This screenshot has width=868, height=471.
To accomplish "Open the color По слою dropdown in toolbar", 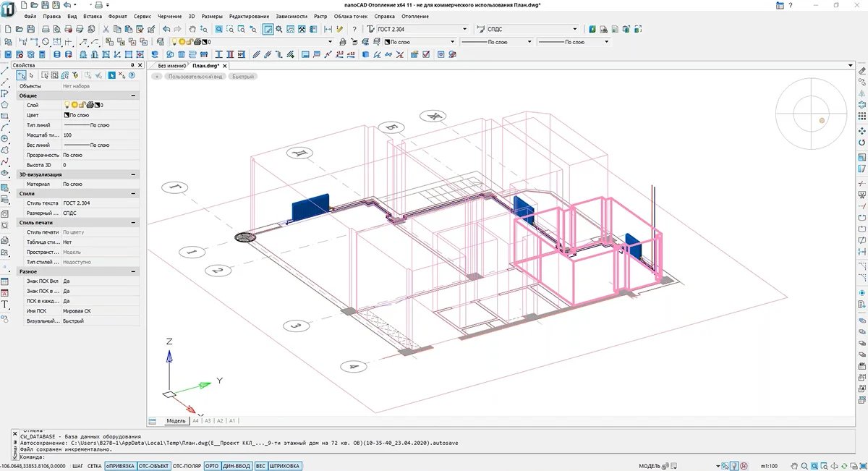I will 452,41.
